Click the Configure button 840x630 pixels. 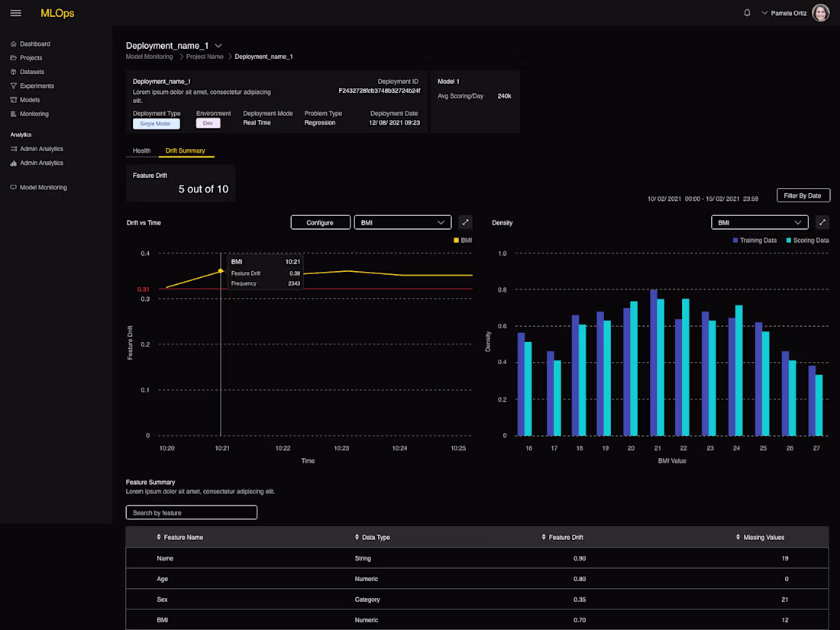[x=321, y=222]
